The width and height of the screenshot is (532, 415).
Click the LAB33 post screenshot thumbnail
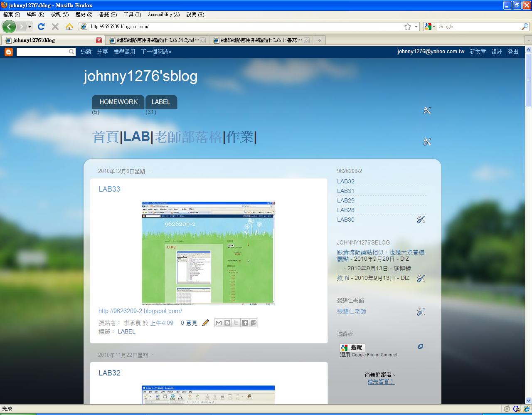point(208,253)
